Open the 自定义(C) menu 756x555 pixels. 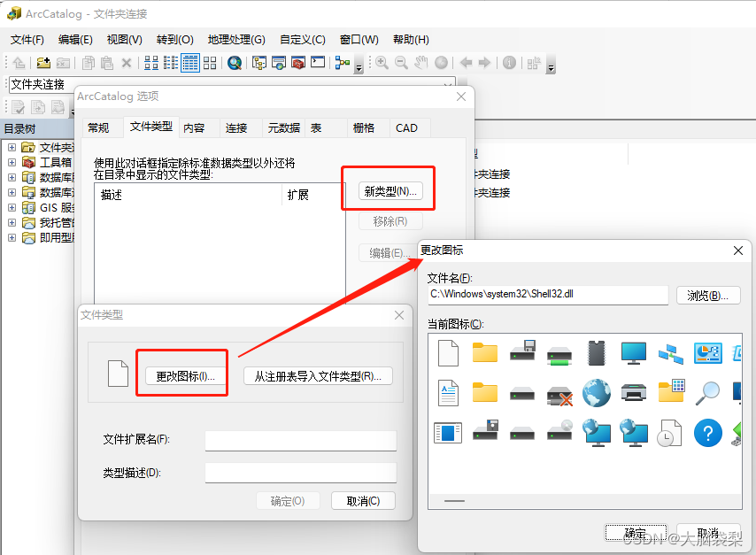[x=303, y=40]
